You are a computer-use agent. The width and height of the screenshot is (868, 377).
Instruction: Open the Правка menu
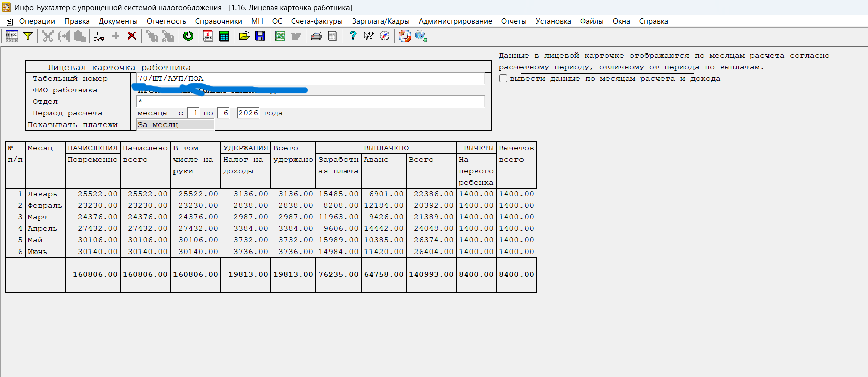click(77, 21)
